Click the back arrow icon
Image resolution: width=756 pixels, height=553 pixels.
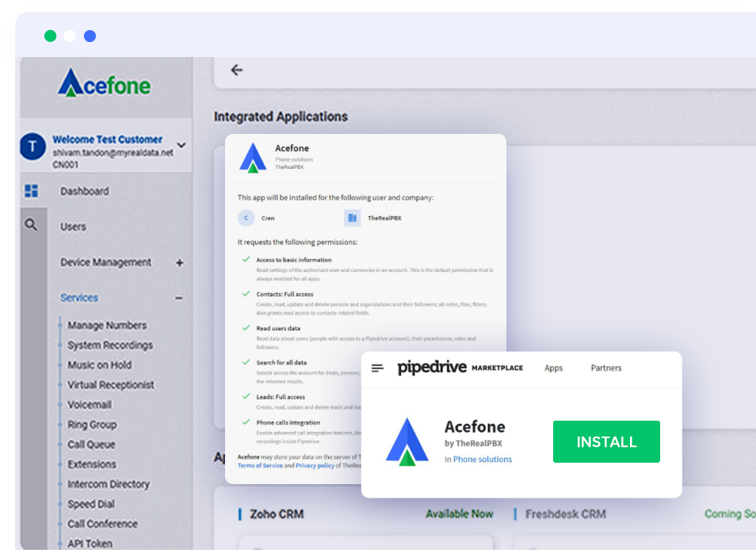click(x=237, y=70)
